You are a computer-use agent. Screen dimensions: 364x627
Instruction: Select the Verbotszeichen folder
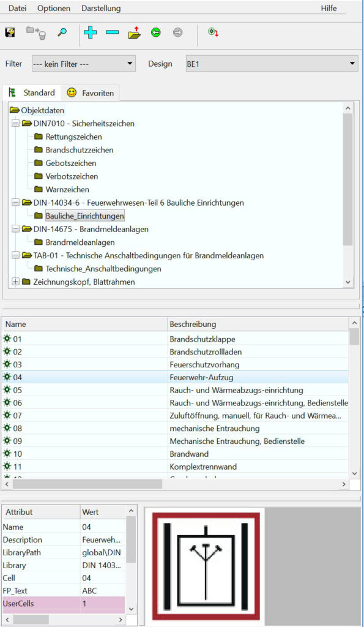click(72, 176)
